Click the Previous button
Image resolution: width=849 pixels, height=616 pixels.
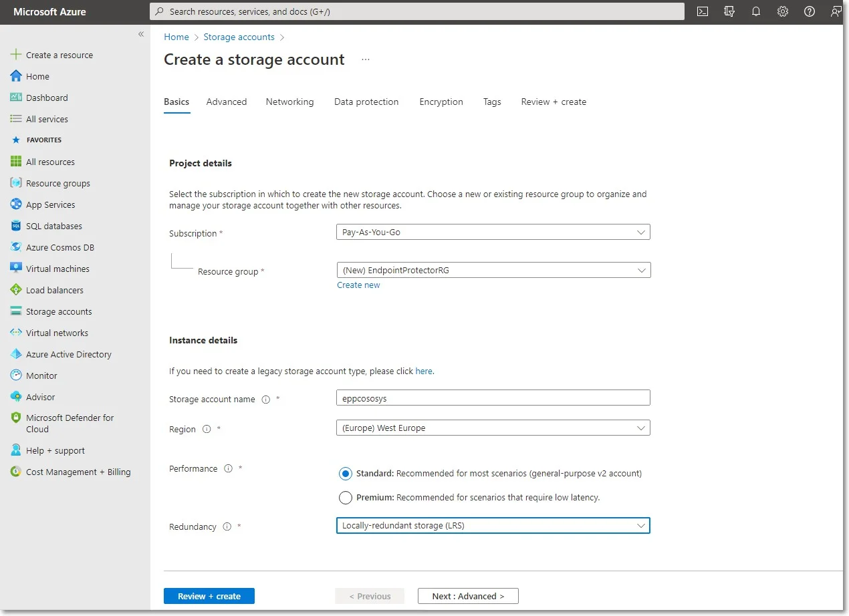coord(370,596)
